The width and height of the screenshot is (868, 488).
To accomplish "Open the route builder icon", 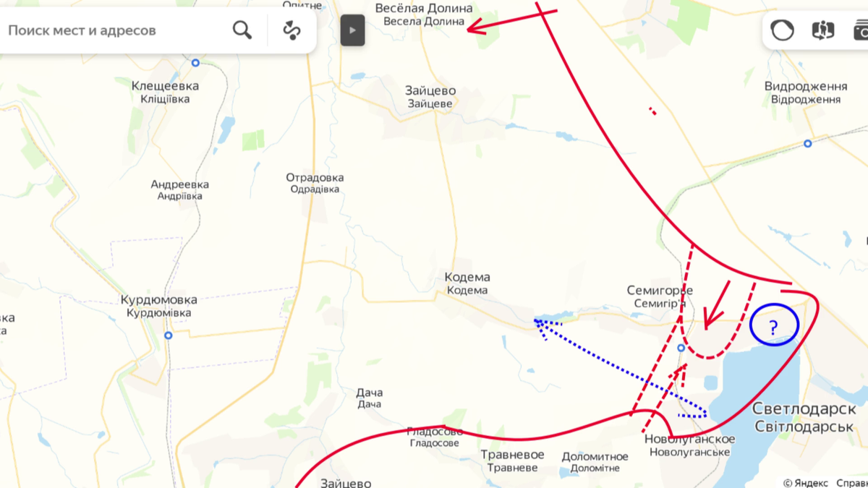I will 292,30.
